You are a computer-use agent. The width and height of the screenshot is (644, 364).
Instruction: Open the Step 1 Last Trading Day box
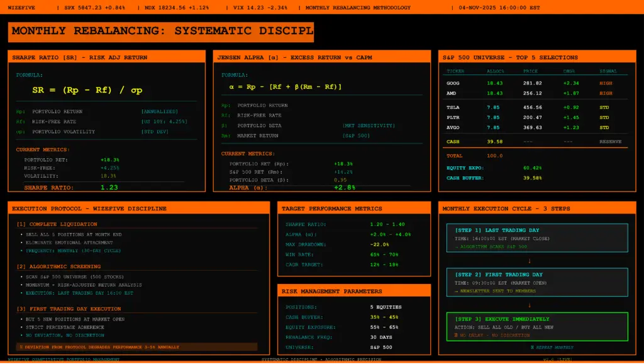[537, 238]
